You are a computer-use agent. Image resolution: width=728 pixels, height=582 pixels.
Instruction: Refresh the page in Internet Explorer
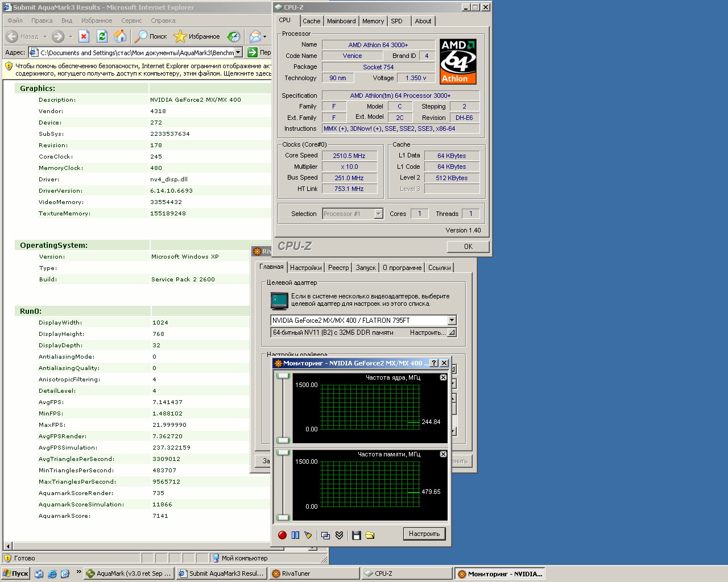pyautogui.click(x=102, y=36)
